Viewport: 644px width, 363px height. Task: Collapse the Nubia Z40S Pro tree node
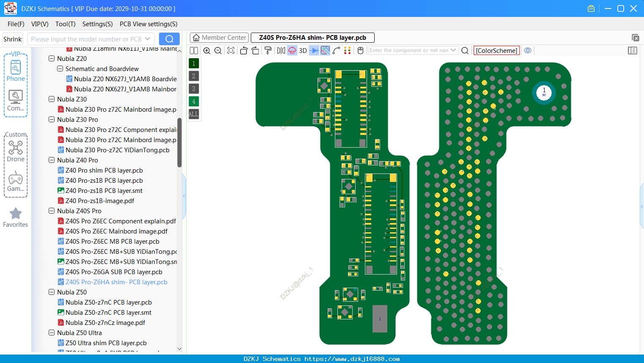[52, 211]
